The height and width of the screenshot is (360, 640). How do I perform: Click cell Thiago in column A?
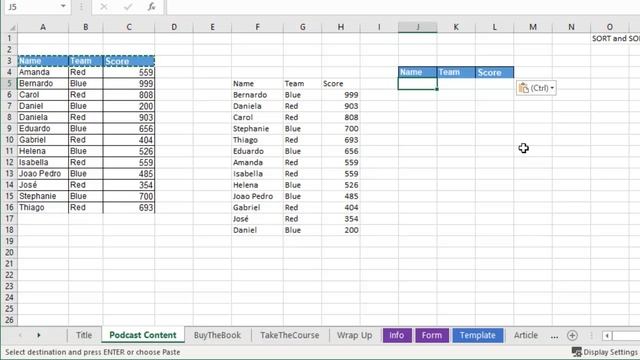(x=43, y=208)
